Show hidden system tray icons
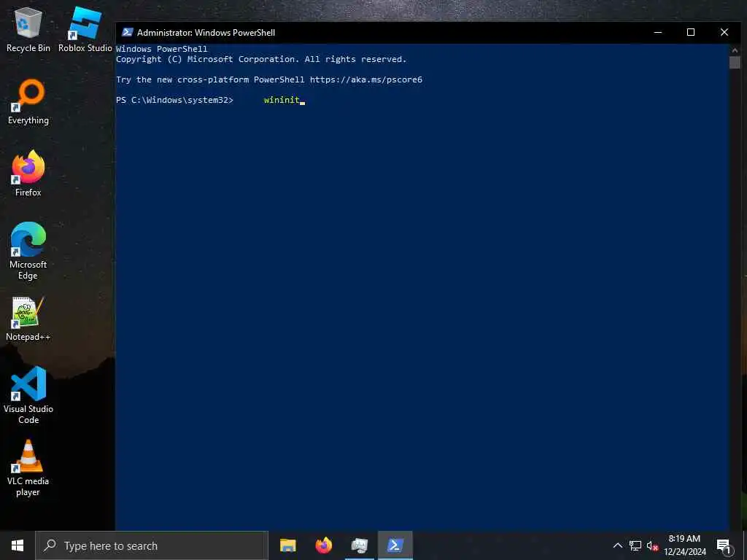Image resolution: width=747 pixels, height=560 pixels. (x=617, y=545)
